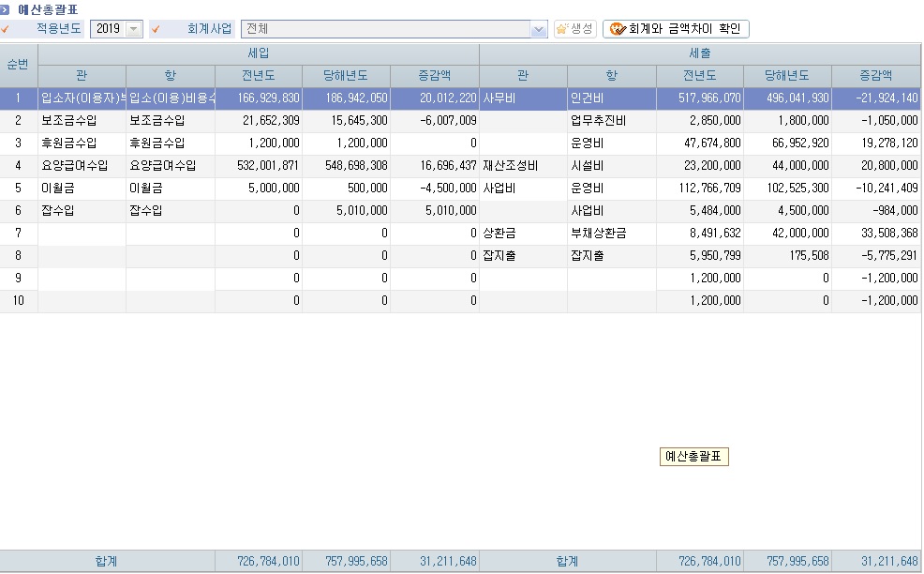Select the 시설비 항 cell

pos(612,166)
